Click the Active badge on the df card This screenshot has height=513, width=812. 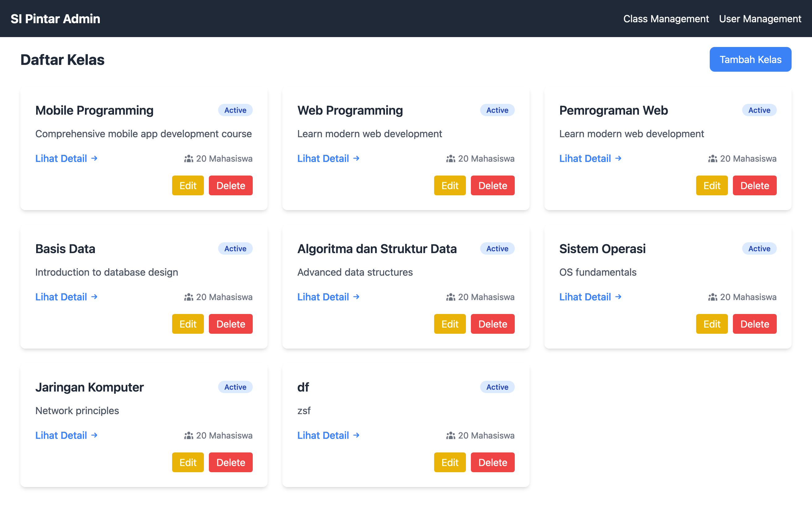point(497,387)
